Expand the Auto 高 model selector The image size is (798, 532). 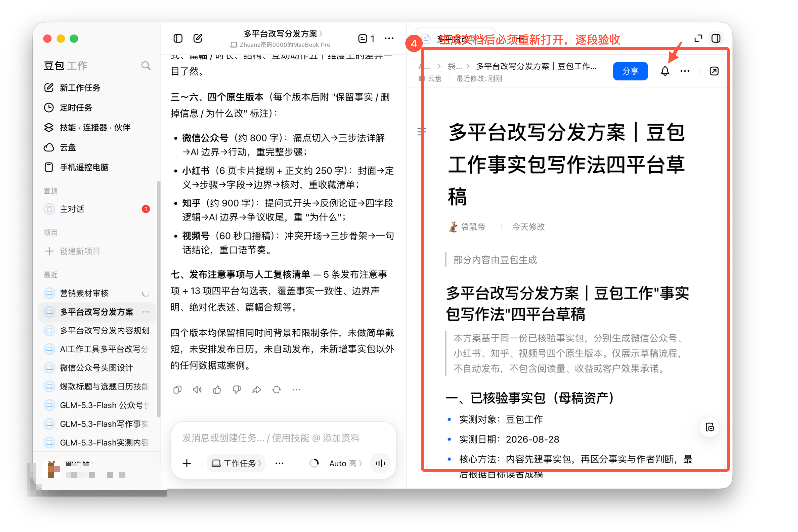pyautogui.click(x=345, y=463)
